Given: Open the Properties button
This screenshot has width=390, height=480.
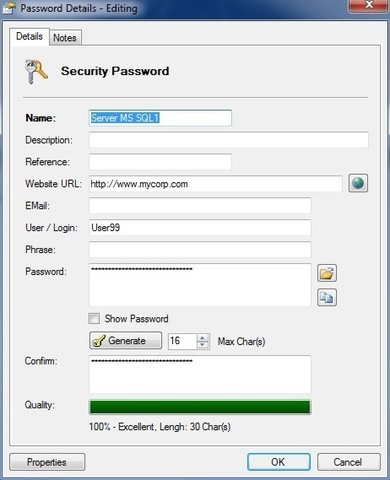Looking at the screenshot, I should pyautogui.click(x=47, y=462).
